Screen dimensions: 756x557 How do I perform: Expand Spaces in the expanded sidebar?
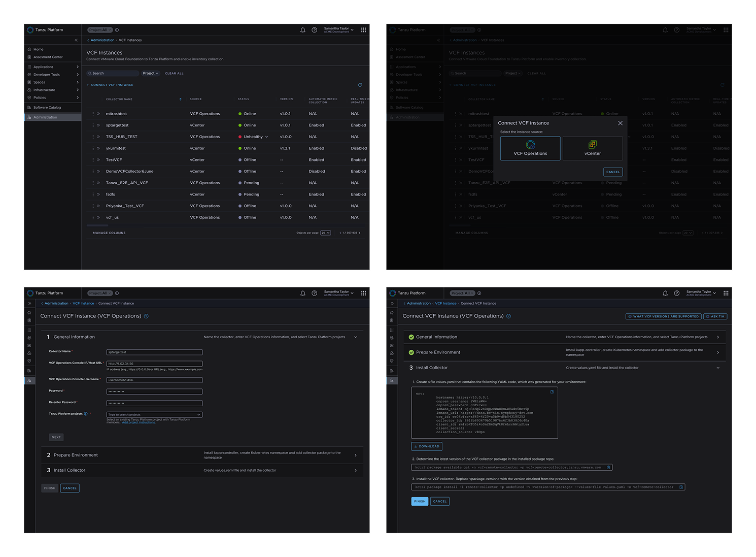(x=53, y=82)
